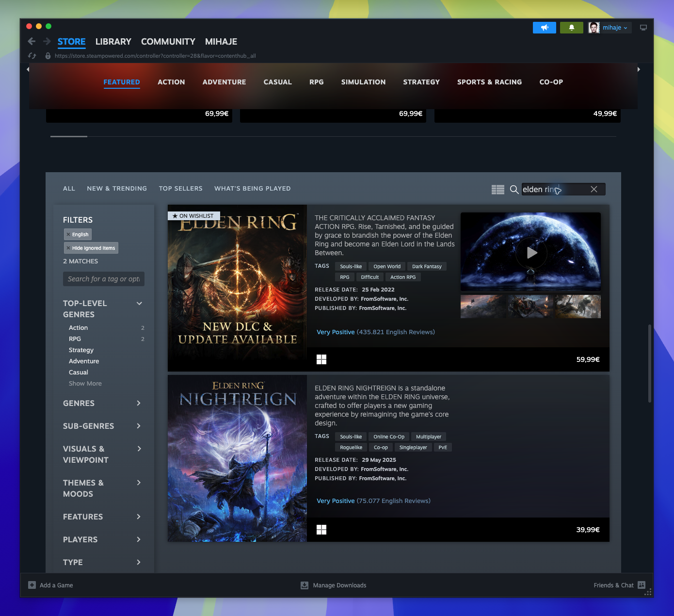Toggle the list view layout icon

point(498,189)
